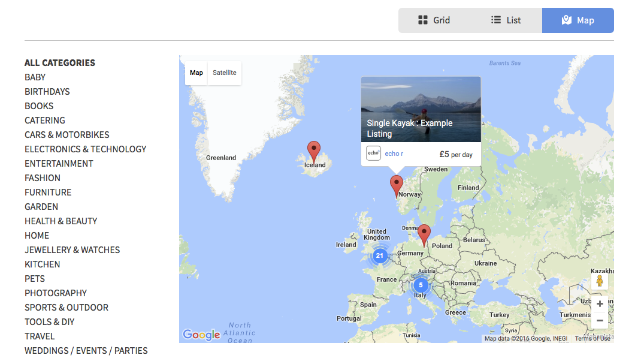
Task: Select ALL CATEGORIES
Action: 59,63
